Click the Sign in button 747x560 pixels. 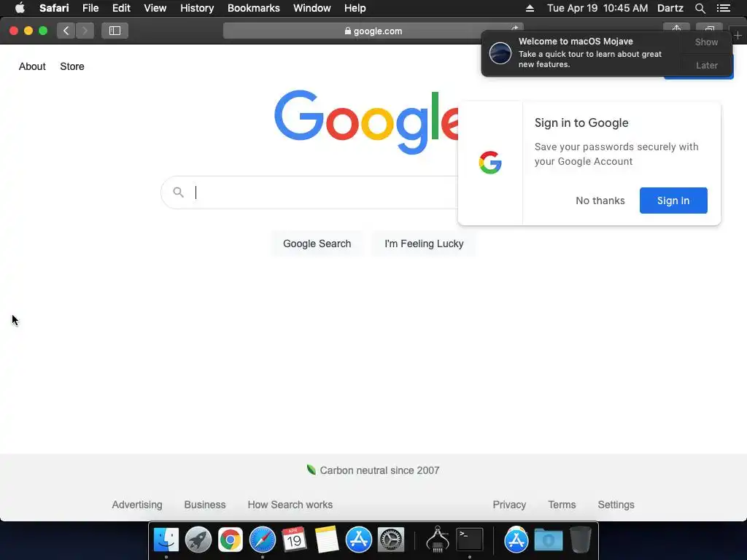(673, 201)
